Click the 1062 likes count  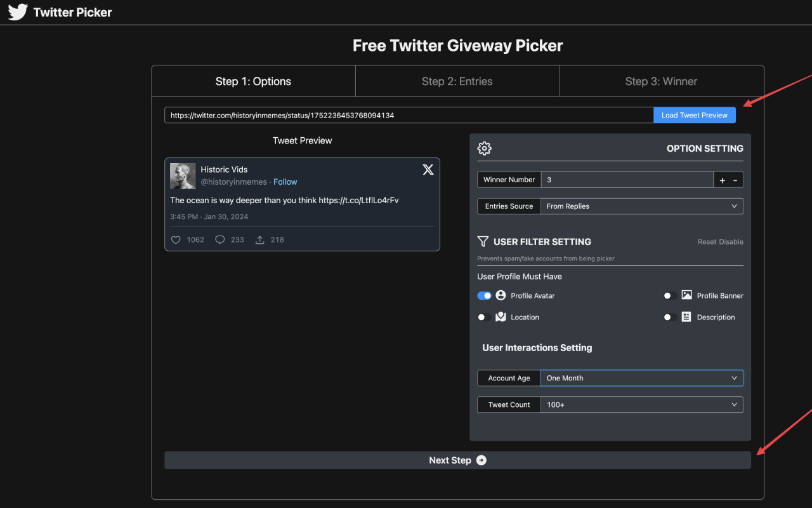pyautogui.click(x=195, y=240)
